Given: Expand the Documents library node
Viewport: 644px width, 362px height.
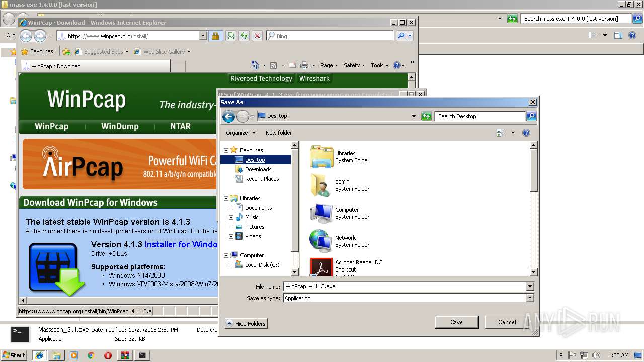Looking at the screenshot, I should [231, 208].
